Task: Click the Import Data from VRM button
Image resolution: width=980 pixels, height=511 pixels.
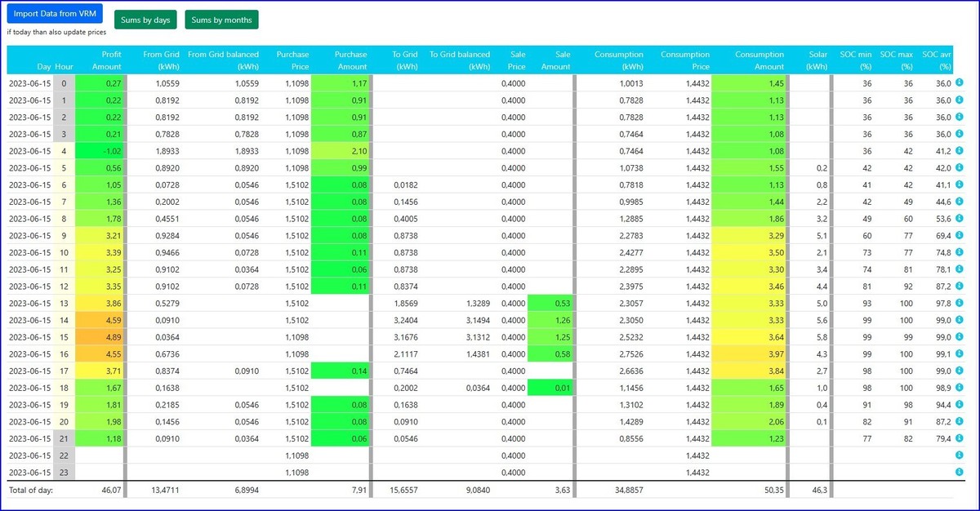Action: click(55, 15)
